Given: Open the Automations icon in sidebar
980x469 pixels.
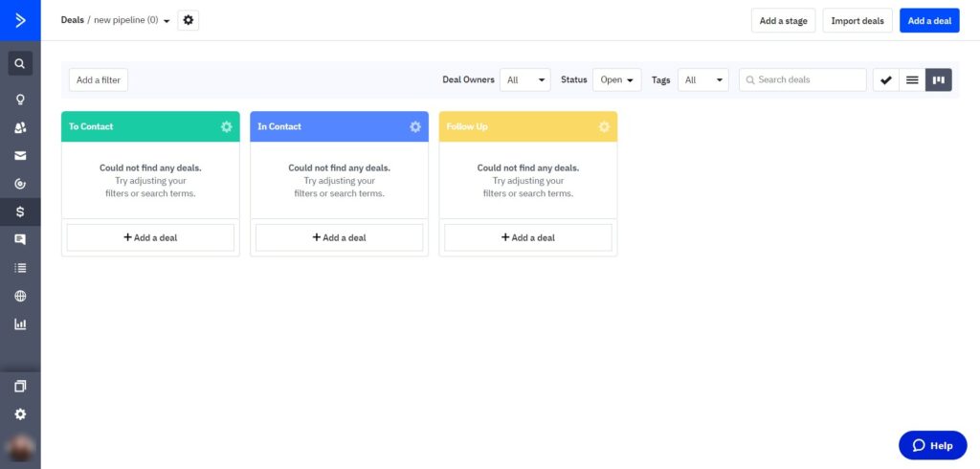Looking at the screenshot, I should [20, 184].
